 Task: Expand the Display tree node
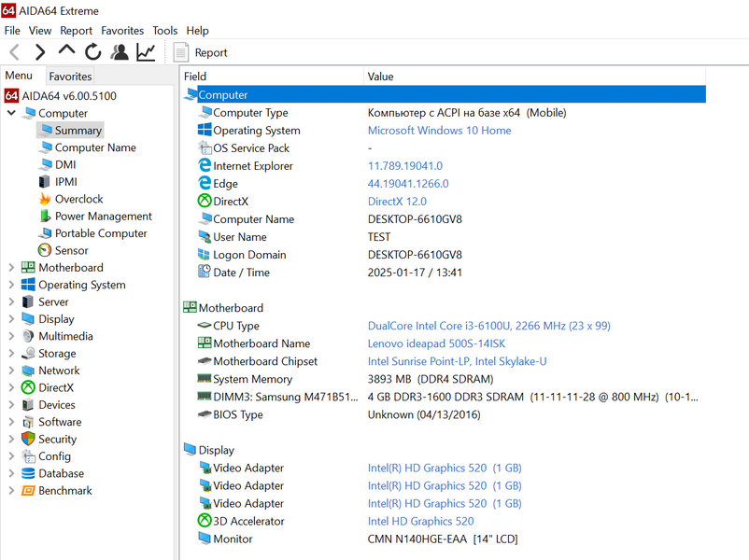pos(11,319)
